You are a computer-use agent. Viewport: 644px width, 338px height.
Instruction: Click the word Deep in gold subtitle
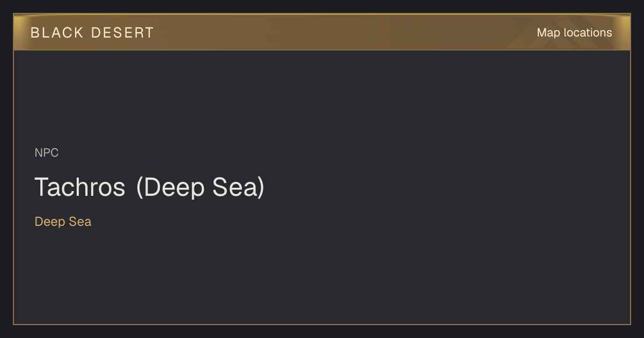pyautogui.click(x=50, y=222)
